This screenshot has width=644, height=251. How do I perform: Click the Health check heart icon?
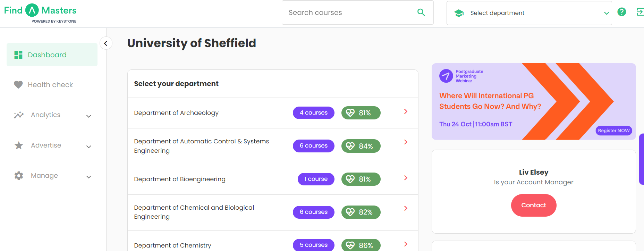pos(18,85)
